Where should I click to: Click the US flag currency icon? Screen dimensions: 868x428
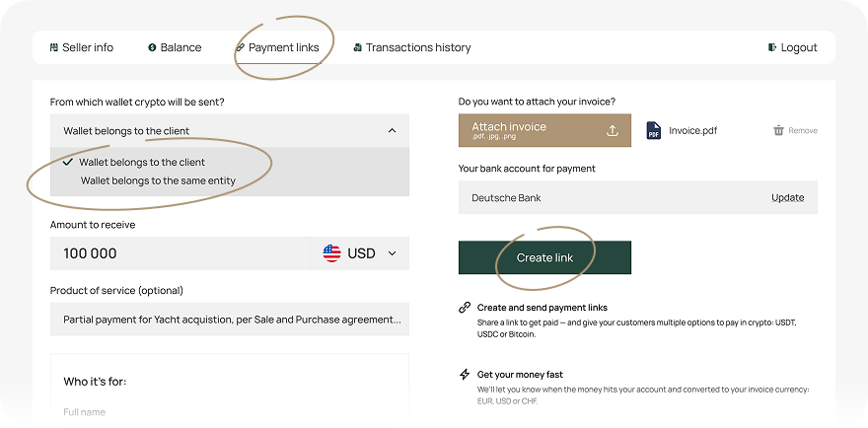click(x=332, y=253)
